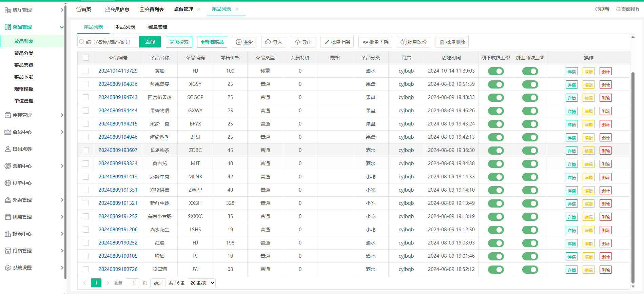Toggle 线下收银上架 for 黄酒

(x=496, y=71)
